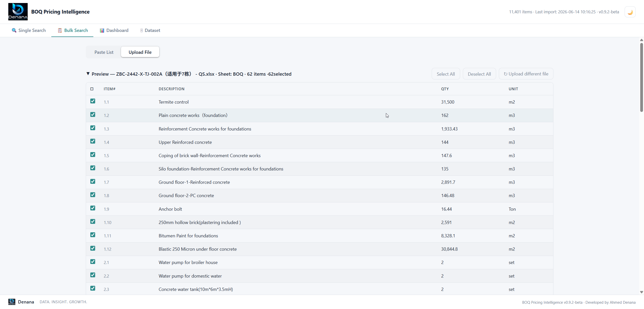Image resolution: width=644 pixels, height=309 pixels.
Task: Click the Select All button
Action: click(446, 74)
